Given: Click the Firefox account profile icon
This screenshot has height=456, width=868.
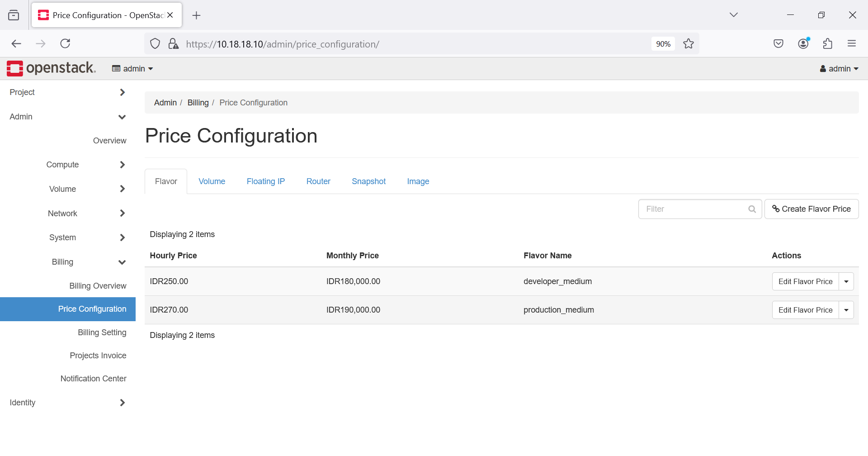Looking at the screenshot, I should (803, 44).
